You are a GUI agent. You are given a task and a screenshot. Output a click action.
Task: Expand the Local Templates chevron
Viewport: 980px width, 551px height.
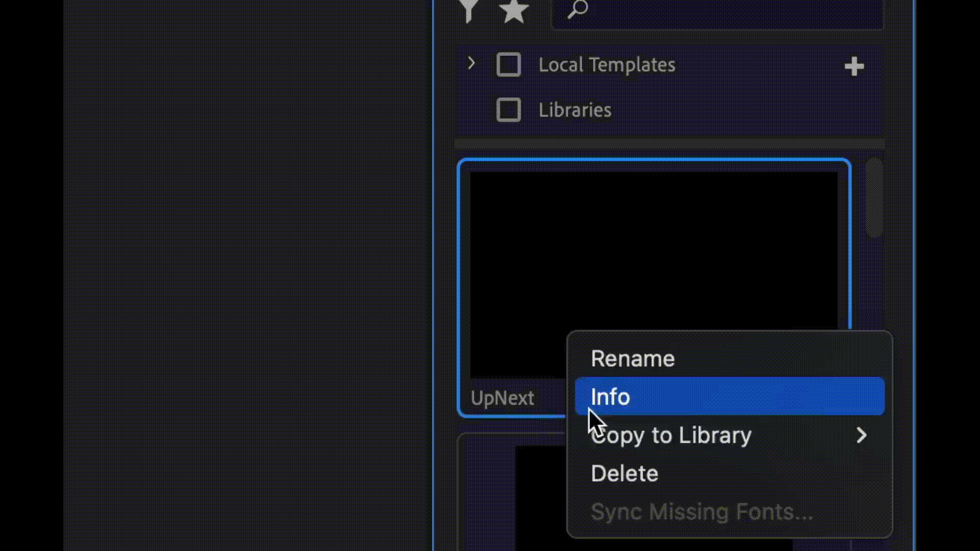[471, 64]
